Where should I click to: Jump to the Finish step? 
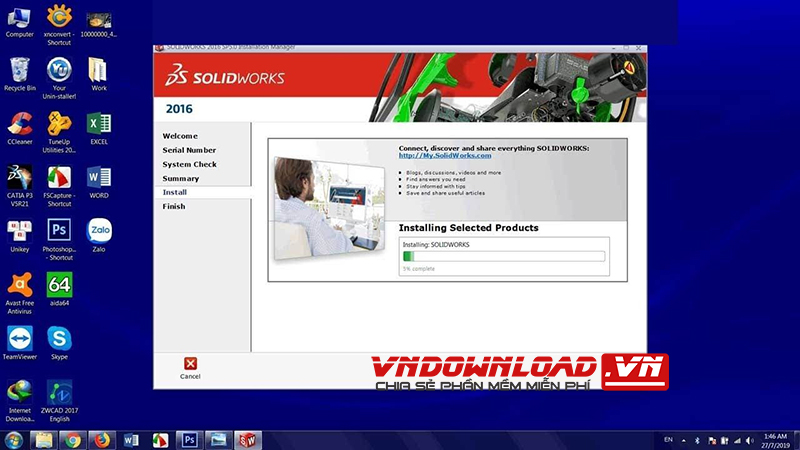pos(174,207)
